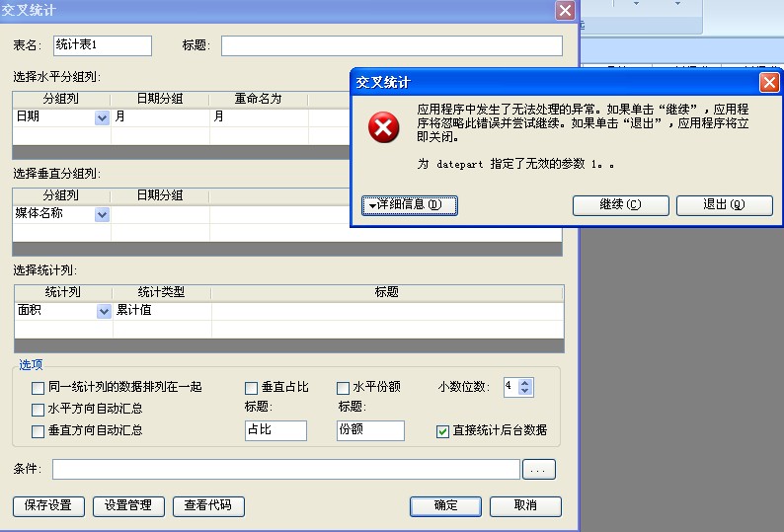Click the 取消 button
The width and height of the screenshot is (784, 532).
525,506
